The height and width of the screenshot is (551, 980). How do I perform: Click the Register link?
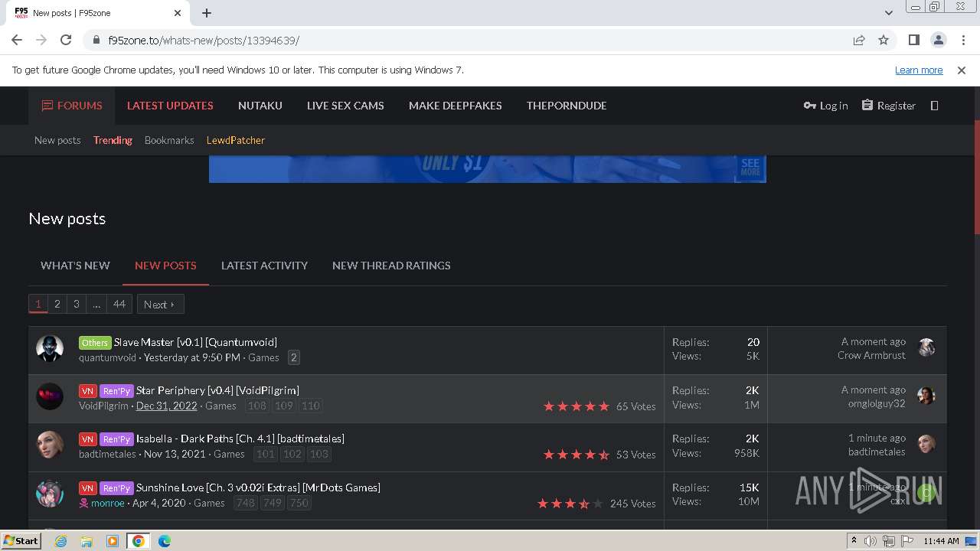(889, 106)
